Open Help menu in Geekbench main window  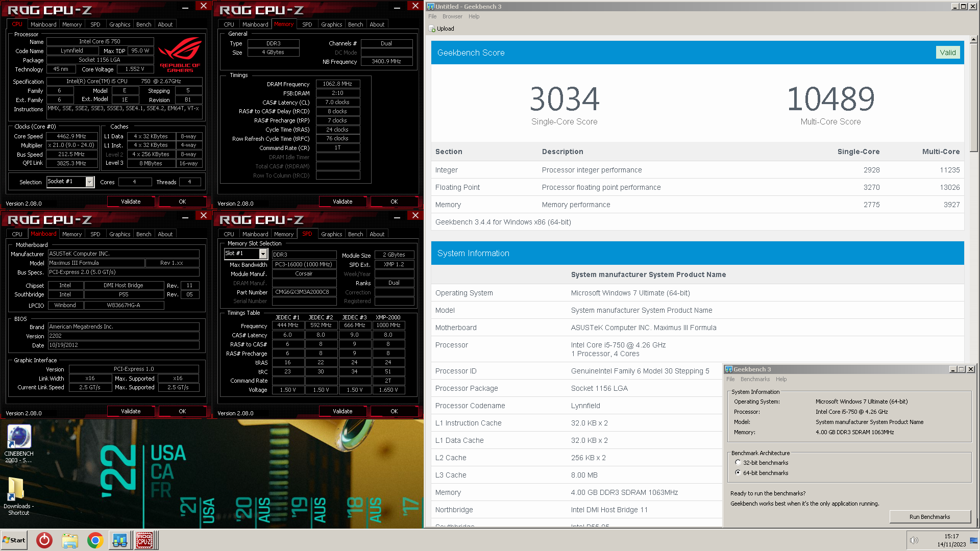(x=474, y=16)
